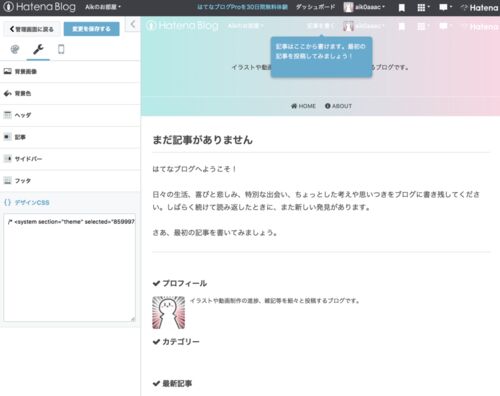
Task: Expand the header section
Action: pos(70,115)
